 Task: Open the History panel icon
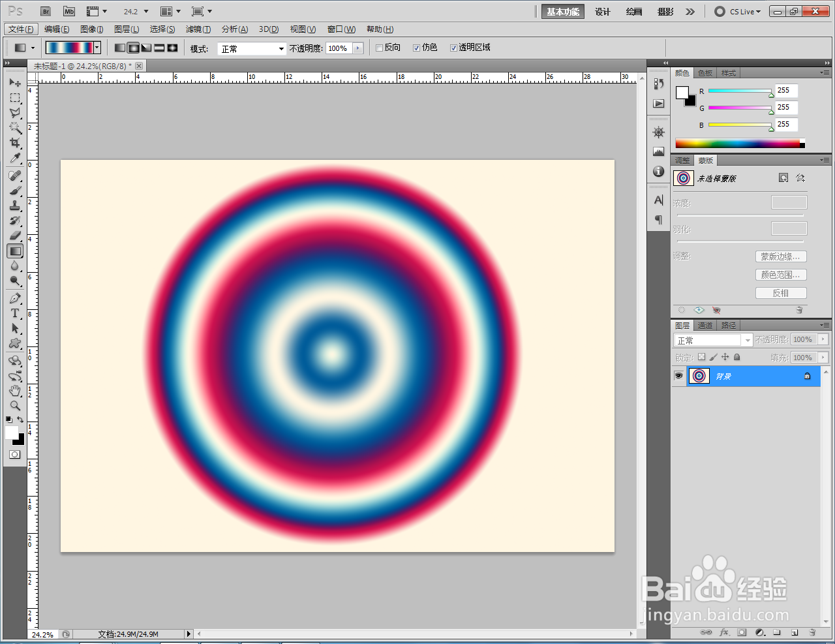pyautogui.click(x=659, y=84)
